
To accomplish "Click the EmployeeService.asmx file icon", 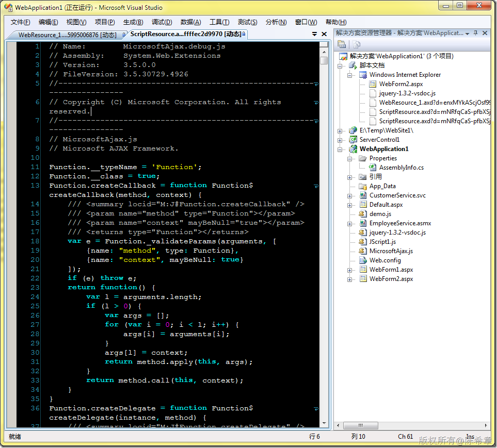I will click(x=363, y=223).
